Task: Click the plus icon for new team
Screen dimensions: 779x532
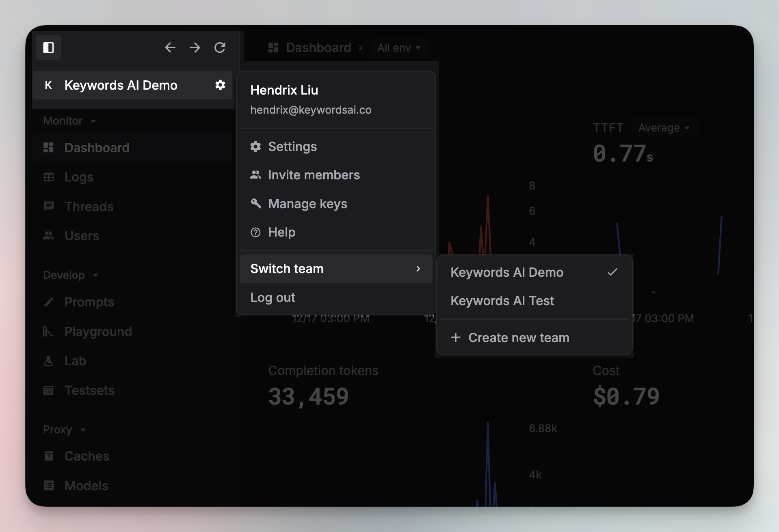Action: tap(456, 337)
